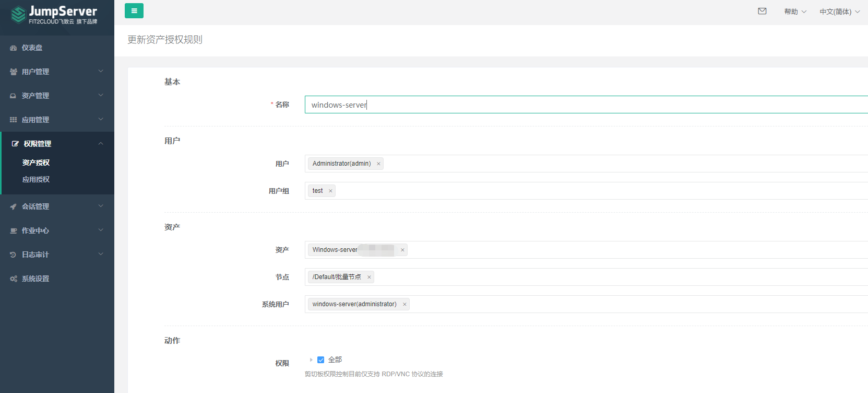Collapse the 权限管理 sidebar menu chevron
This screenshot has height=393, width=868.
101,143
